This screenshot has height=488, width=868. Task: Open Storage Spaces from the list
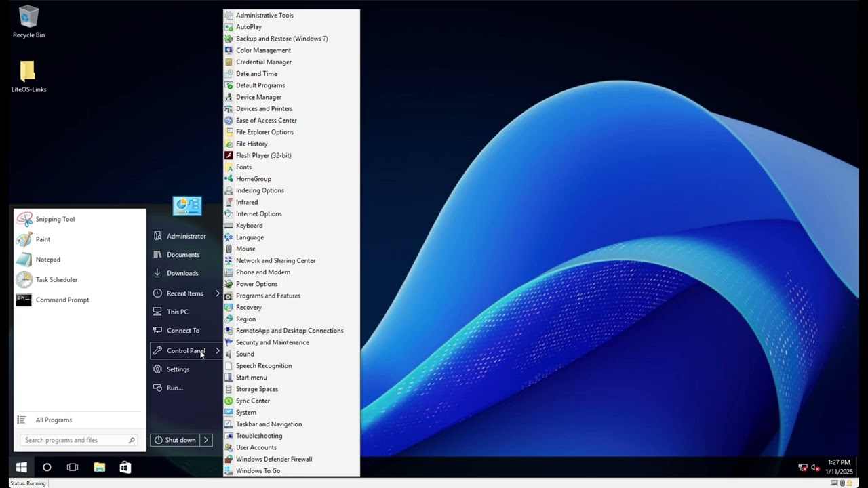[x=292, y=389]
